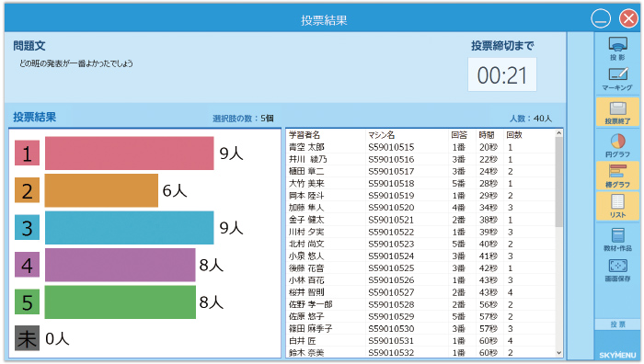Sort list by 回数 column header
The height and width of the screenshot is (364, 644).
tap(513, 134)
